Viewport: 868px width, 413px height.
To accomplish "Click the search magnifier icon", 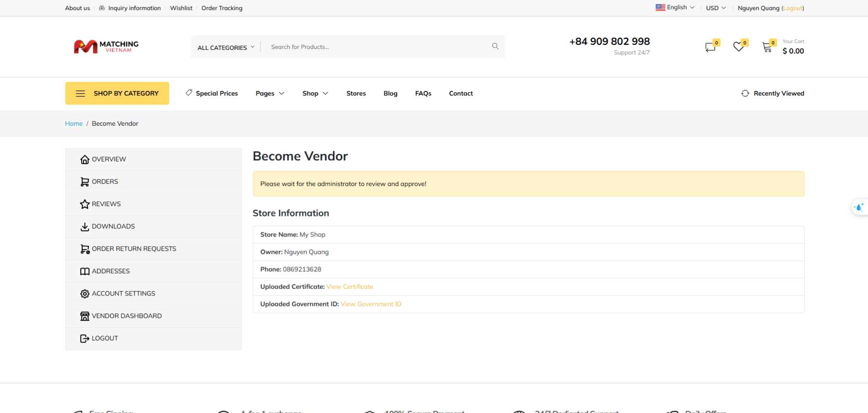I will (x=495, y=46).
